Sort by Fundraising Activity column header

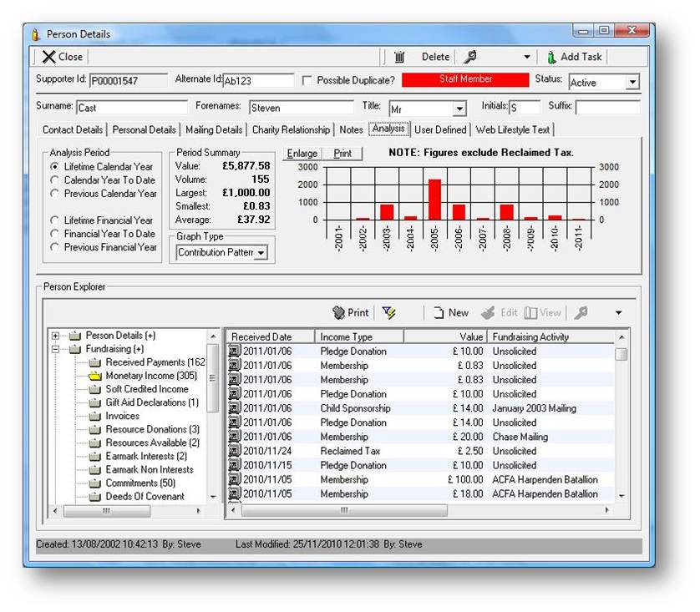tap(550, 336)
